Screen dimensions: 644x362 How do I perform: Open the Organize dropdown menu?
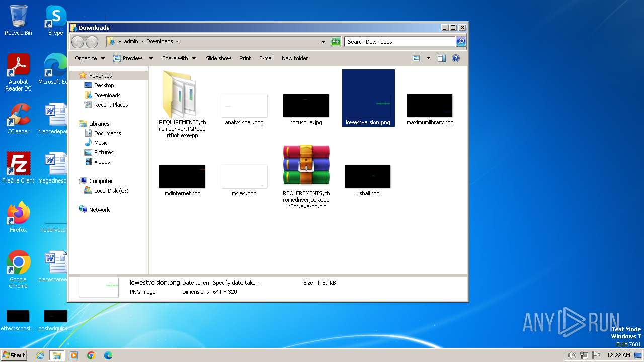click(x=90, y=58)
